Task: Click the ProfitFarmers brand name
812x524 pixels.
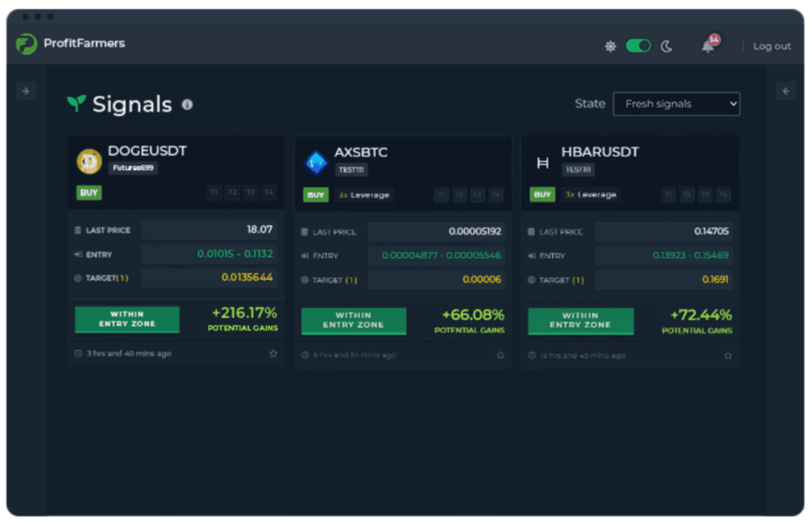Action: (84, 44)
